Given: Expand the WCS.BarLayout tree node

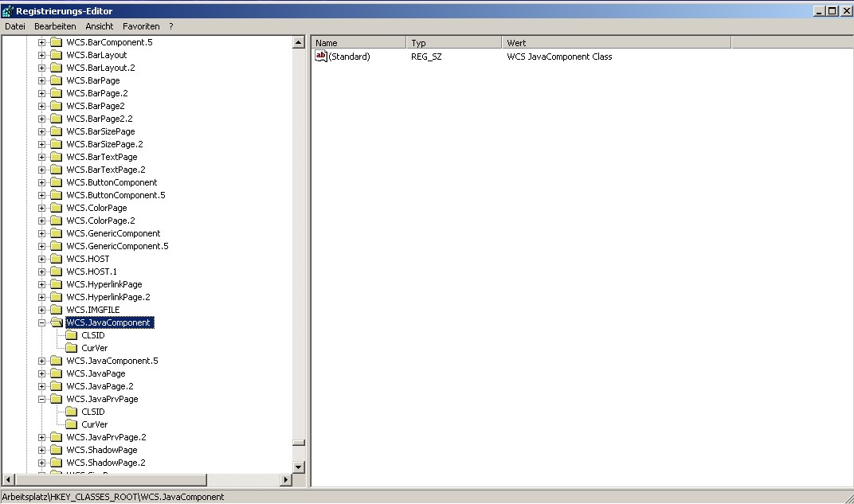Looking at the screenshot, I should 42,55.
